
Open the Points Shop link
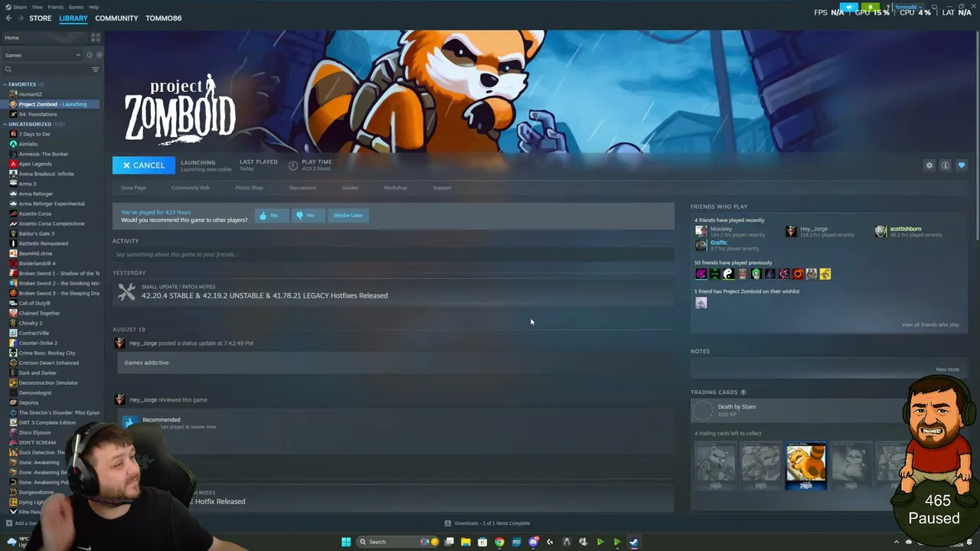click(249, 187)
